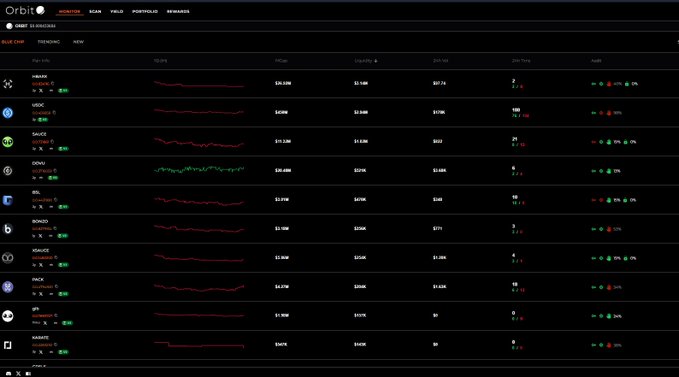
Task: Show the Trending list tab
Action: (x=48, y=42)
